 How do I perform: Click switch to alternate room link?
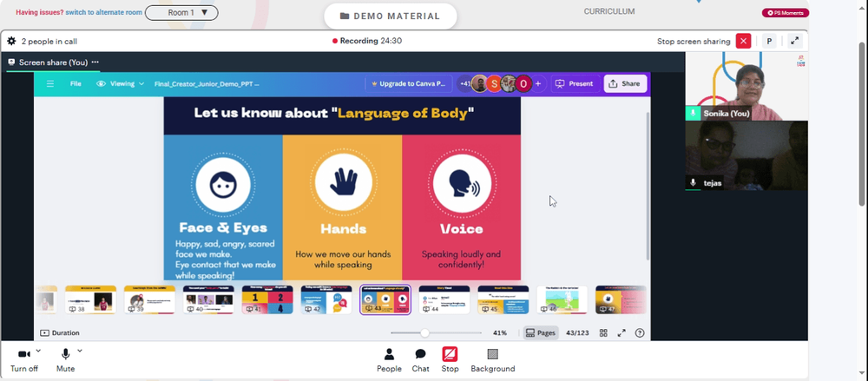point(103,12)
